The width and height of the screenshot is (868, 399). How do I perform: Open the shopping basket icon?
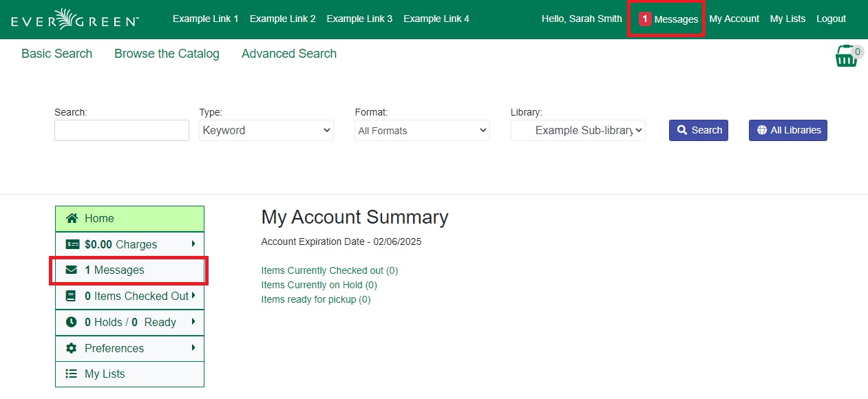pyautogui.click(x=846, y=56)
